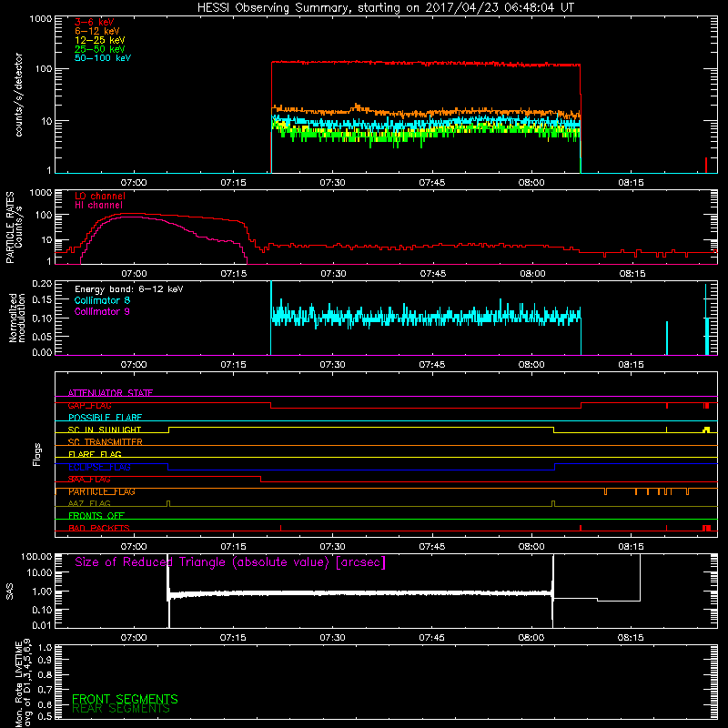Screen dimensions: 728x728
Task: Select the red 3-6 keV legend label
Action: pos(95,22)
